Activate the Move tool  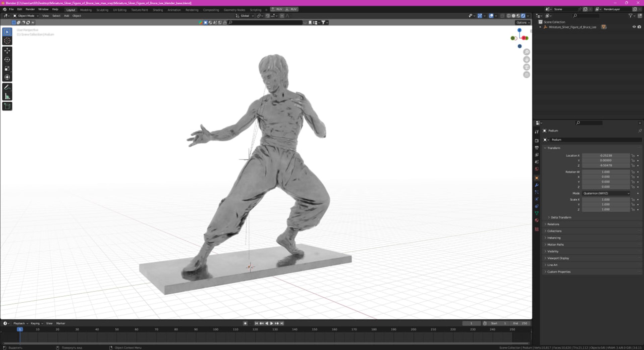coord(7,51)
